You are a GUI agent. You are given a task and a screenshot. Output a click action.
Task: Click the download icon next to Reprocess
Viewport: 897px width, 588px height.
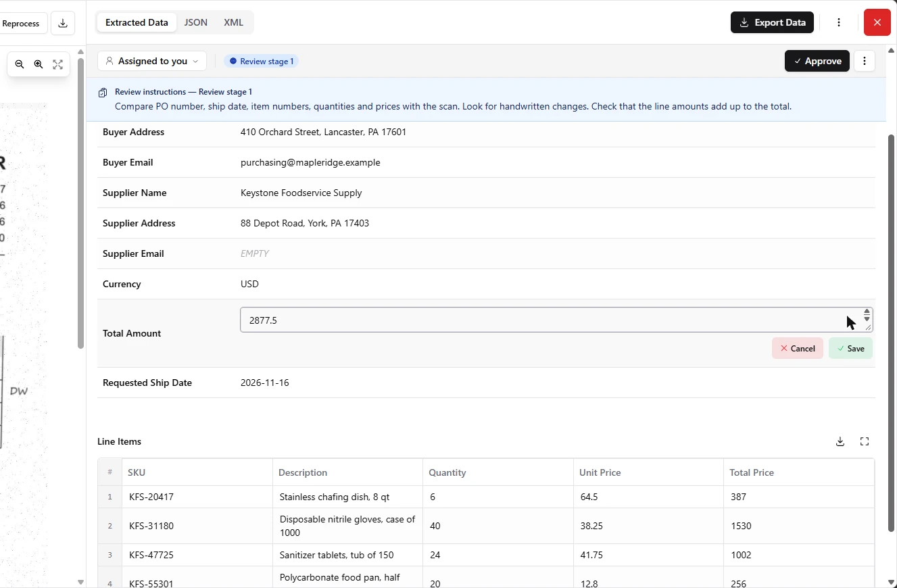pos(63,23)
